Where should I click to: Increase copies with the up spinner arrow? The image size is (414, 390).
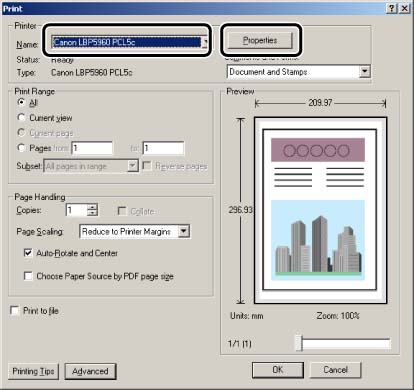click(92, 207)
